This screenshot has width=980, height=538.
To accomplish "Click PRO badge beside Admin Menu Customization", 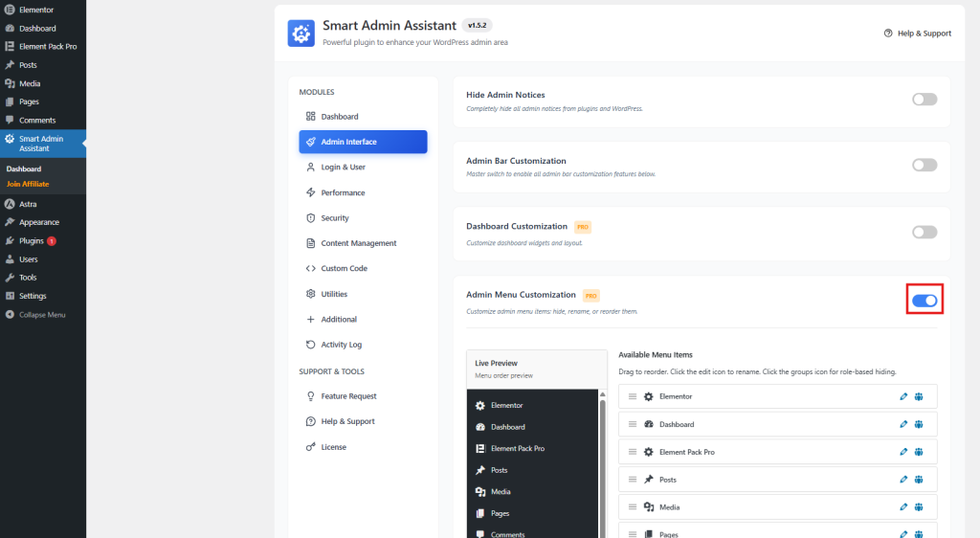I will click(x=591, y=296).
